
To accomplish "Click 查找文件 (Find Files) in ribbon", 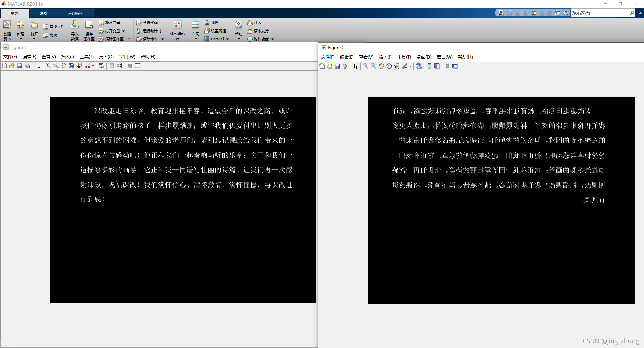I will point(54,27).
